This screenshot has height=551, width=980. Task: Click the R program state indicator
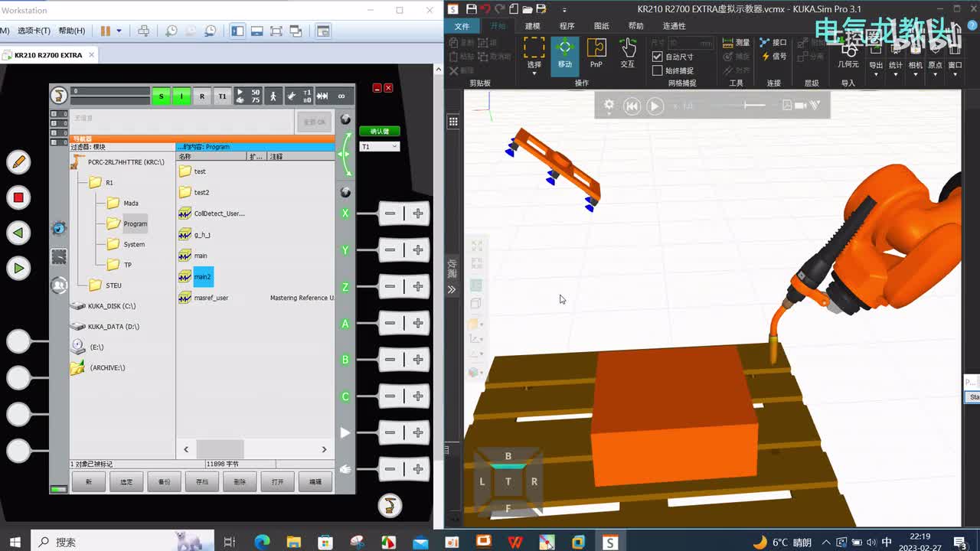(x=202, y=96)
